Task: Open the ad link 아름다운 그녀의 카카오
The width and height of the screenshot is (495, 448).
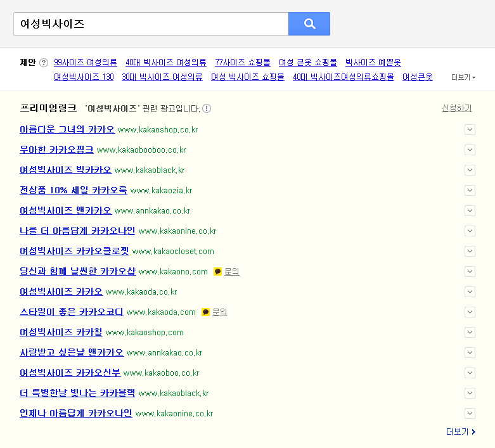Action: tap(67, 129)
